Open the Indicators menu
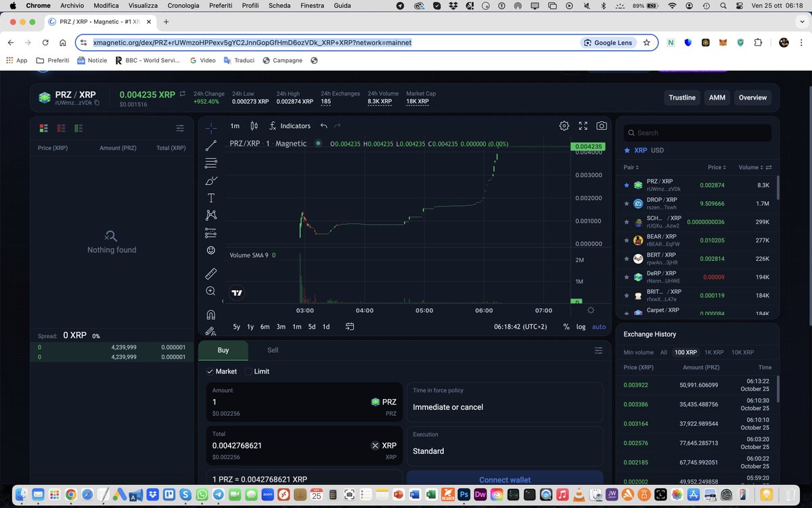Viewport: 812px width, 508px height. click(x=290, y=126)
